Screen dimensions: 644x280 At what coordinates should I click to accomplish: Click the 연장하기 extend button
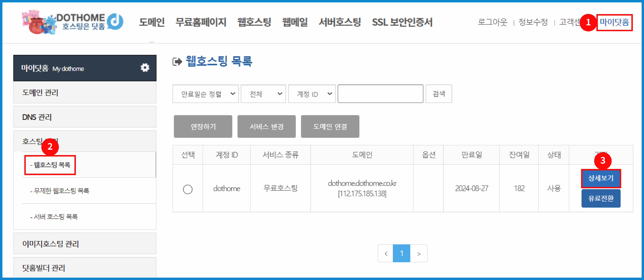[x=203, y=127]
